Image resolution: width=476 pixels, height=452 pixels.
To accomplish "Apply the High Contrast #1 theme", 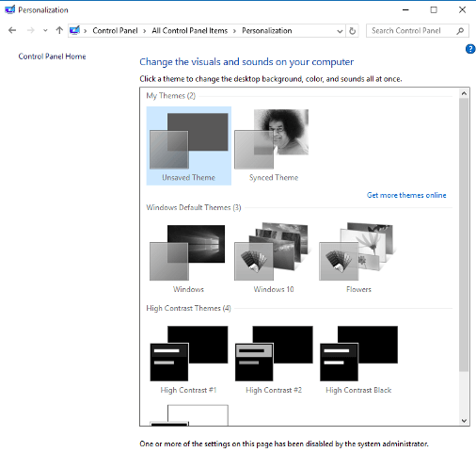I will coord(188,360).
